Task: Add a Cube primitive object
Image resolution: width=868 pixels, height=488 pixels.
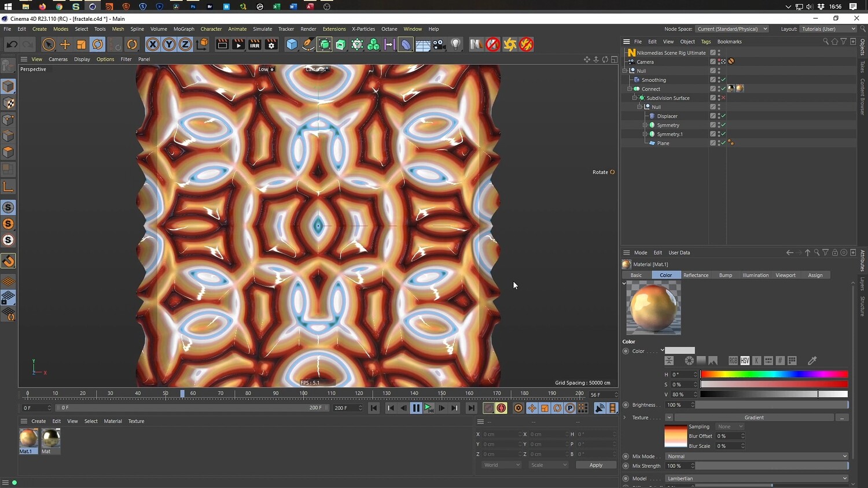Action: coord(292,45)
